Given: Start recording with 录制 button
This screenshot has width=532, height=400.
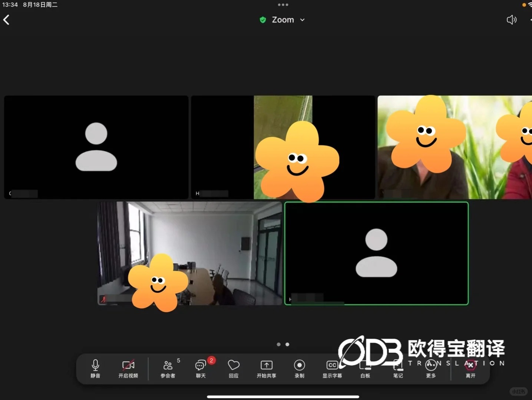Looking at the screenshot, I should point(299,369).
